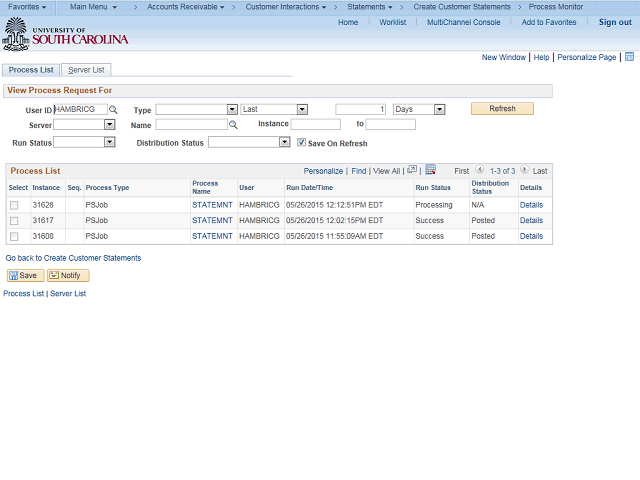640x480 pixels.
Task: Click the Notify button
Action: click(68, 276)
